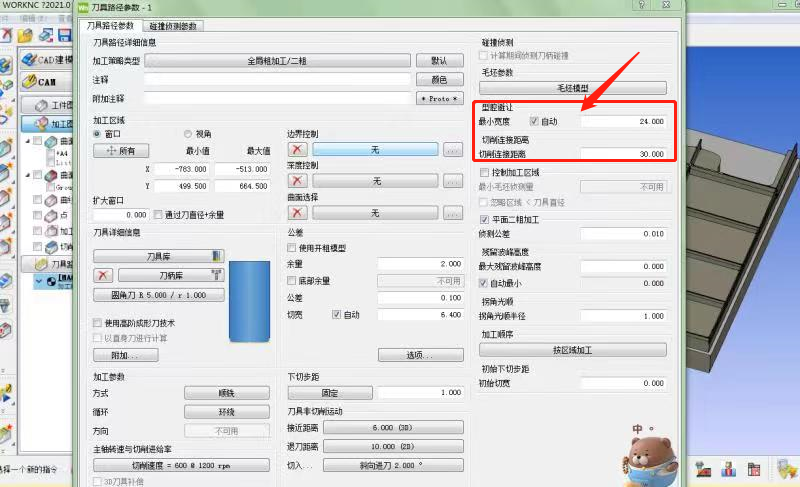
Task: Click the red table icon in bottom status bar
Action: (754, 469)
